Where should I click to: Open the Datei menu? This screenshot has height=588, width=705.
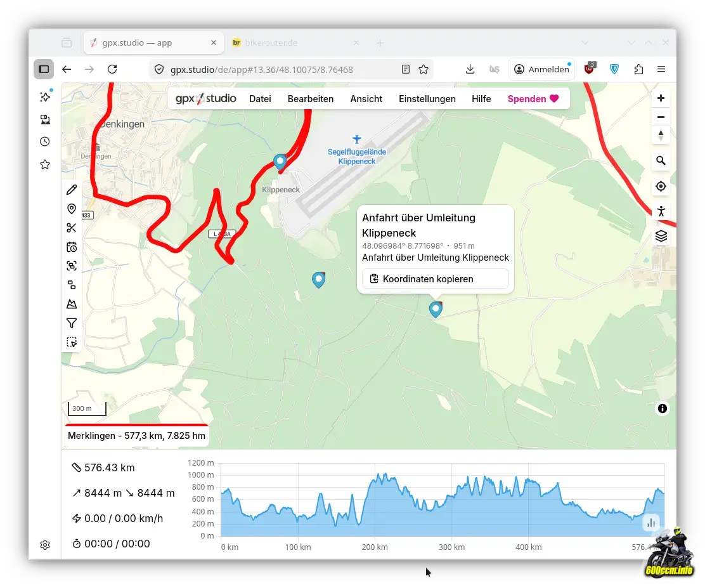(x=260, y=99)
